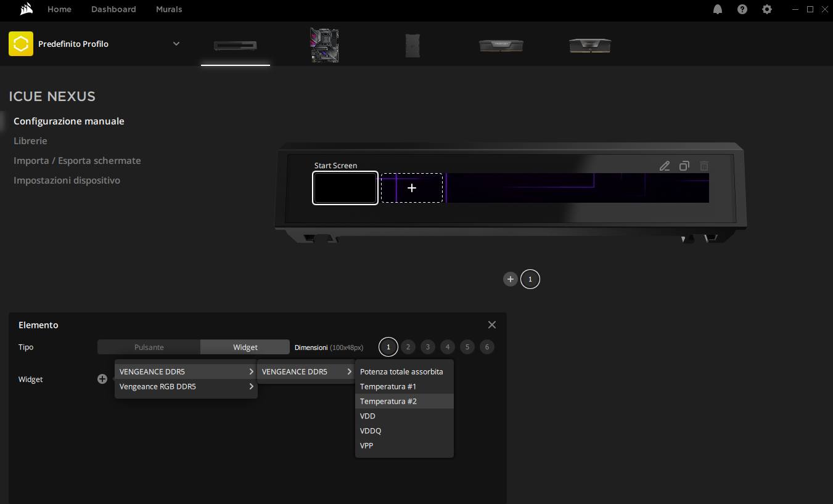Select screen page 1 indicator
The width and height of the screenshot is (833, 504).
click(x=530, y=279)
